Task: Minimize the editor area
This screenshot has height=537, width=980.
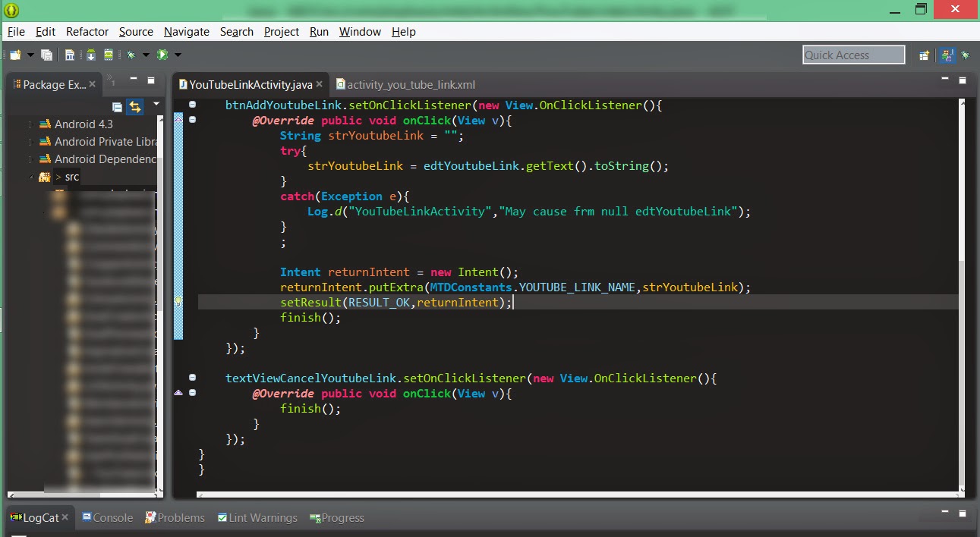Action: click(x=947, y=79)
